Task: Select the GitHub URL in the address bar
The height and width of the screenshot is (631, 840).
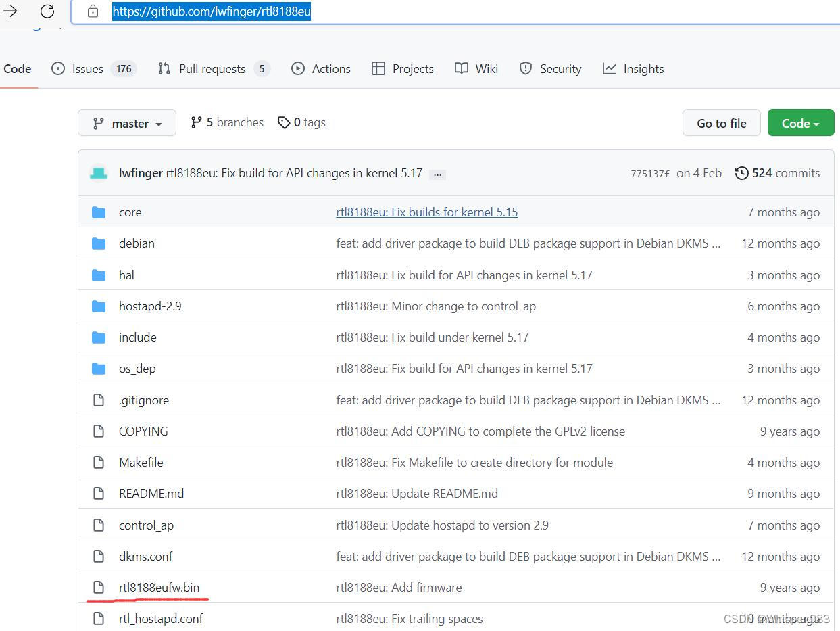Action: [212, 11]
